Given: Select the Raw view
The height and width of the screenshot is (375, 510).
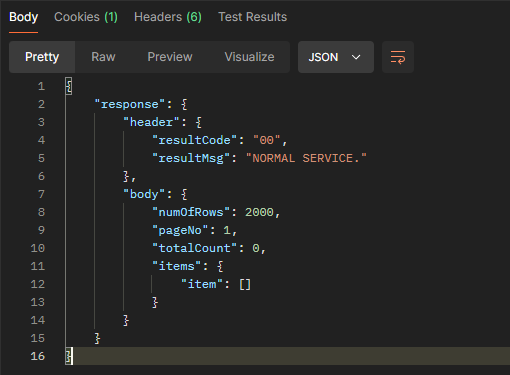Looking at the screenshot, I should tap(103, 57).
